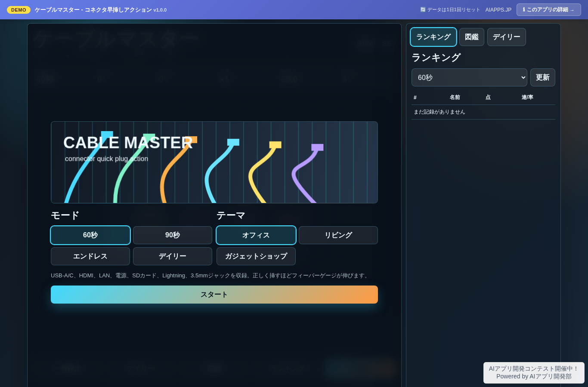Click the 更新 refresh button
The image size is (588, 387).
(543, 77)
